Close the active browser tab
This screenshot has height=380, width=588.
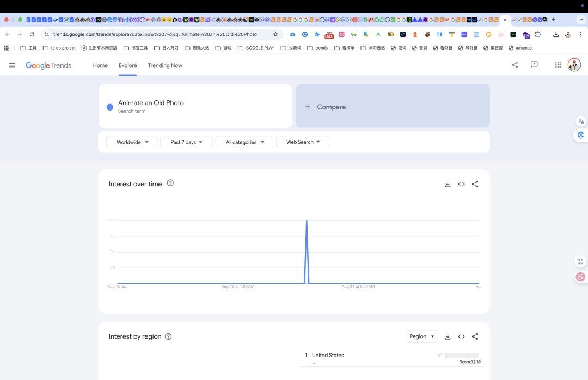click(505, 20)
